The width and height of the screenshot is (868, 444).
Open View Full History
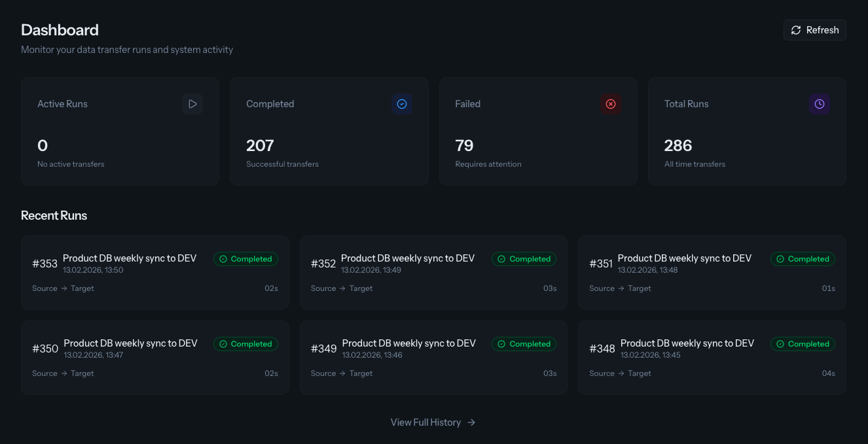425,422
